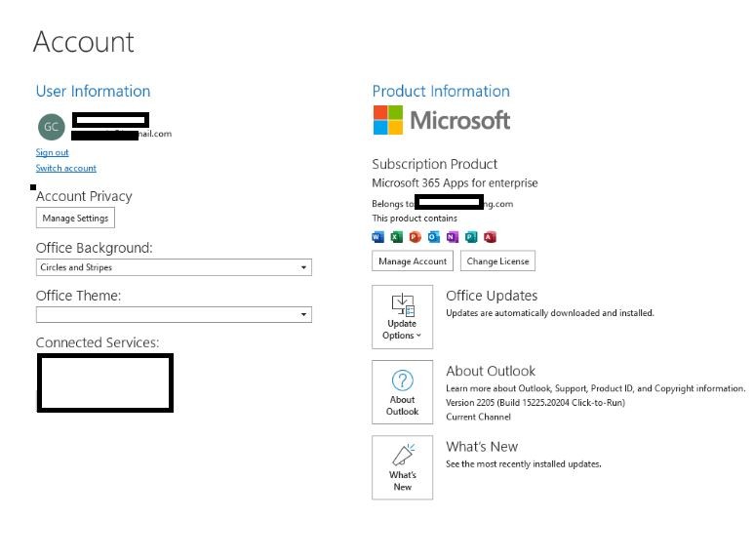
Task: Open the Update Options menu button
Action: (403, 317)
